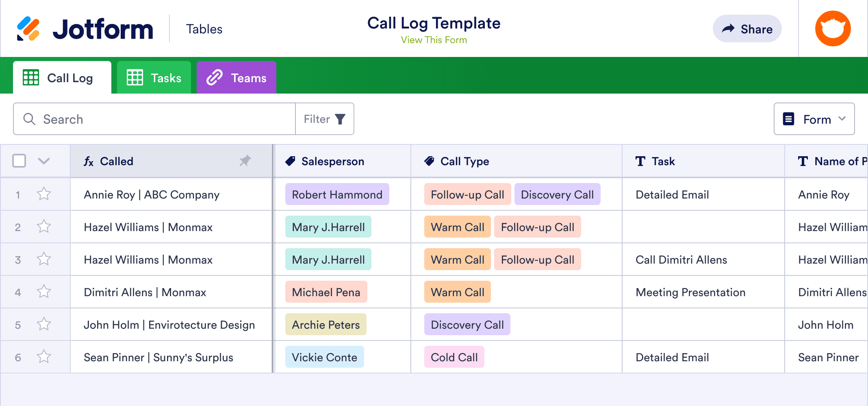The width and height of the screenshot is (868, 406).
Task: Click Mary J.Harrell tag in row 2
Action: pos(328,227)
